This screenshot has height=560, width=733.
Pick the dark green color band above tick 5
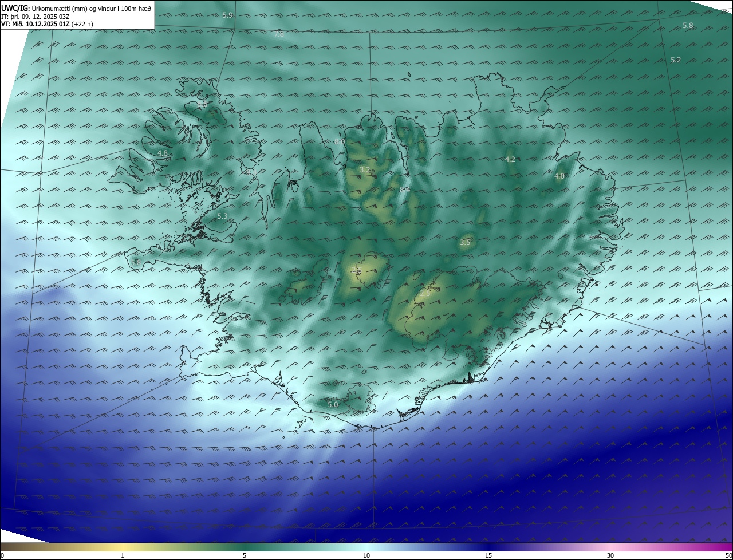coord(245,547)
